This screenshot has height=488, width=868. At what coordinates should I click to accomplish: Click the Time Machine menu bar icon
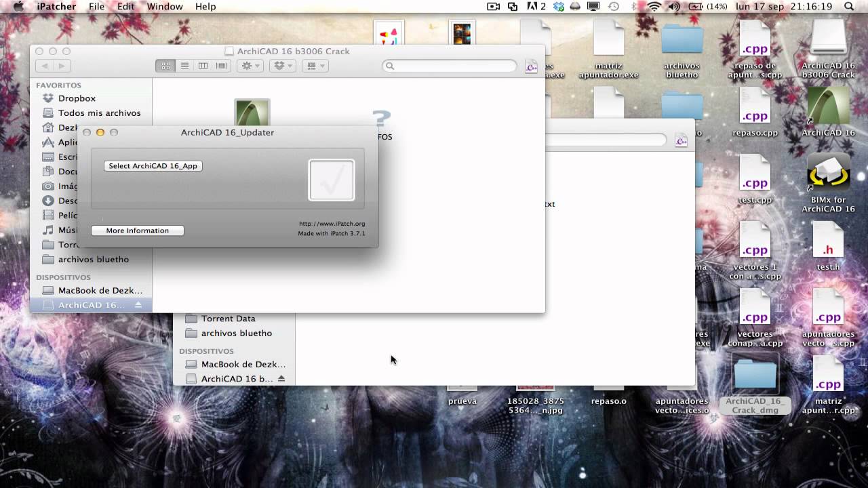click(614, 7)
